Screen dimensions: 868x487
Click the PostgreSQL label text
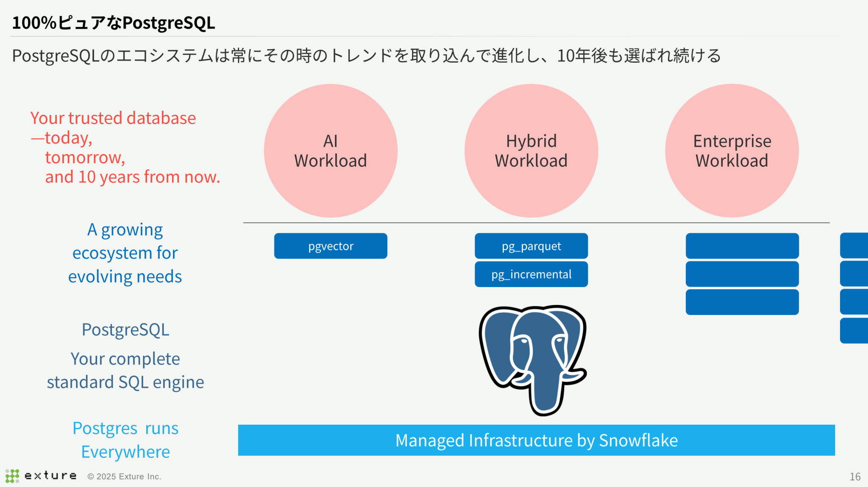pyautogui.click(x=125, y=329)
